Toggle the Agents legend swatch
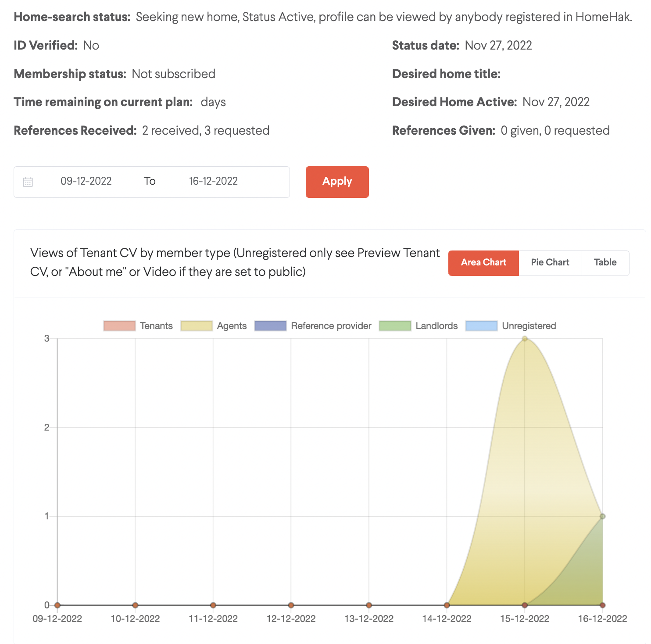The image size is (651, 644). (x=197, y=326)
